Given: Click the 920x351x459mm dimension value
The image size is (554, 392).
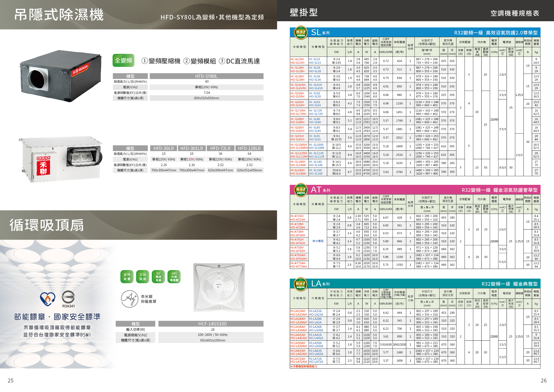Looking at the screenshot, I should pos(249,171).
